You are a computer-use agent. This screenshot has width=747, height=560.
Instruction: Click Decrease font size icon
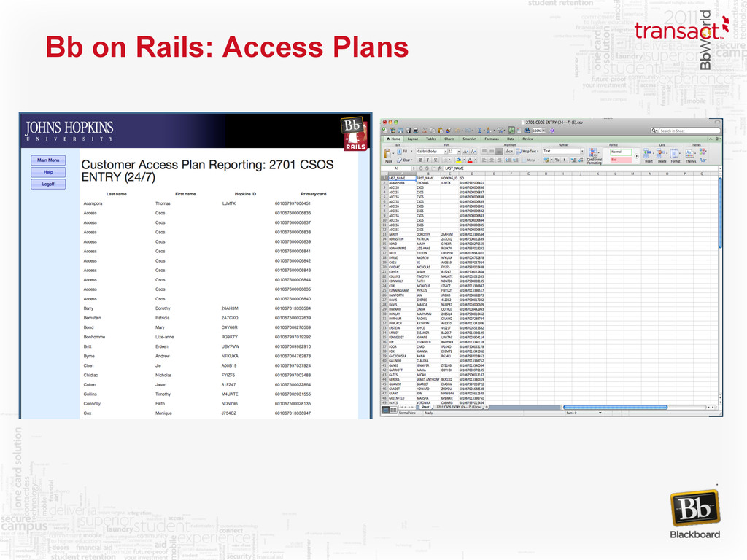pyautogui.click(x=473, y=152)
